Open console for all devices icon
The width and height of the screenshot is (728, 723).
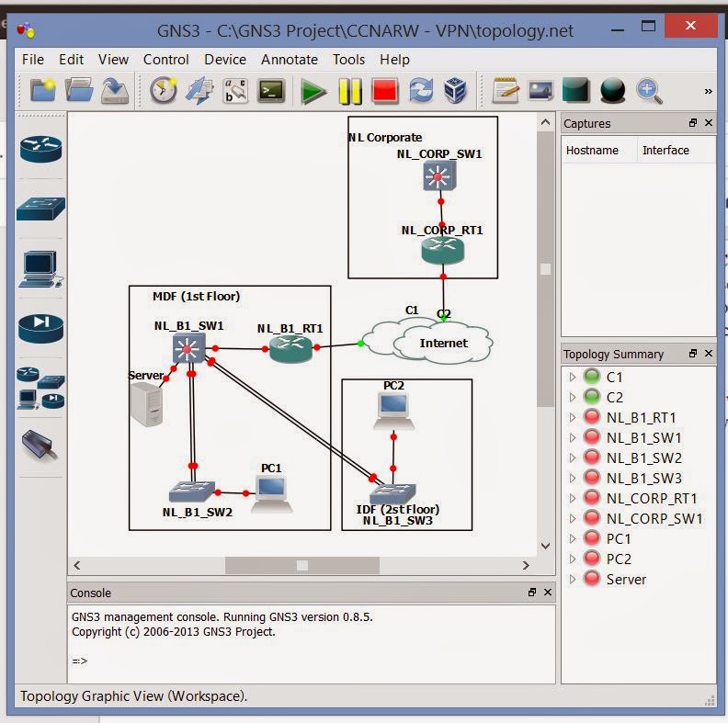coord(271,91)
